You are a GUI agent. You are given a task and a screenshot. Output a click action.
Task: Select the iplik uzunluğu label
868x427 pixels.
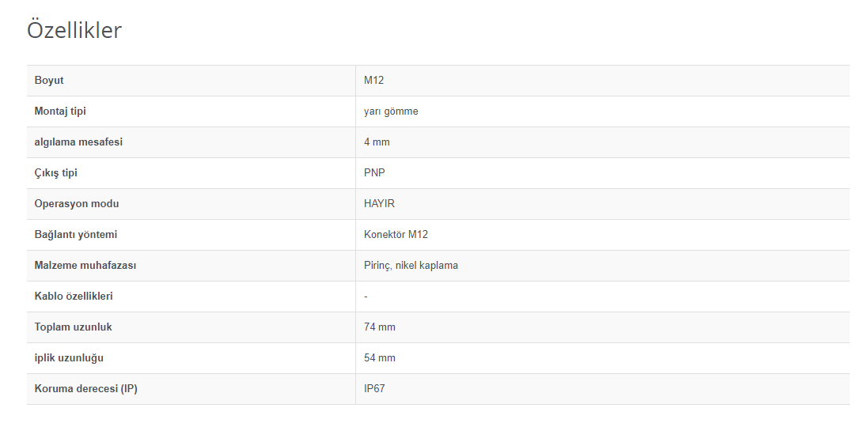69,358
